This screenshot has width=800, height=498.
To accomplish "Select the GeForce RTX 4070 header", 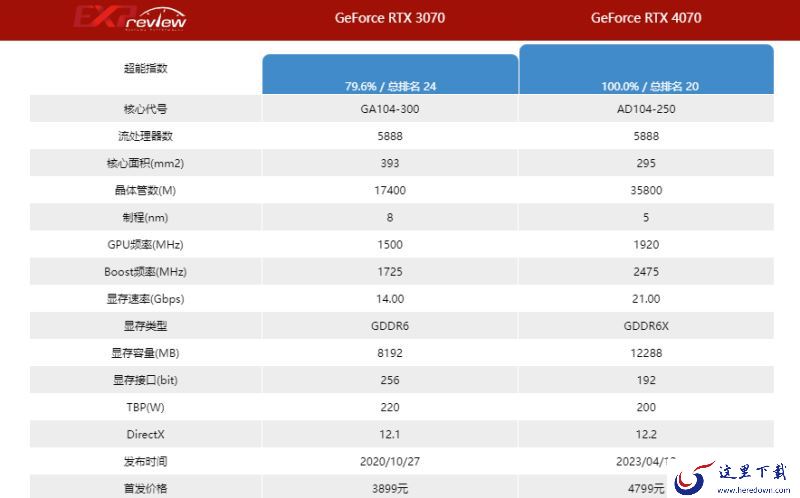I will 646,18.
